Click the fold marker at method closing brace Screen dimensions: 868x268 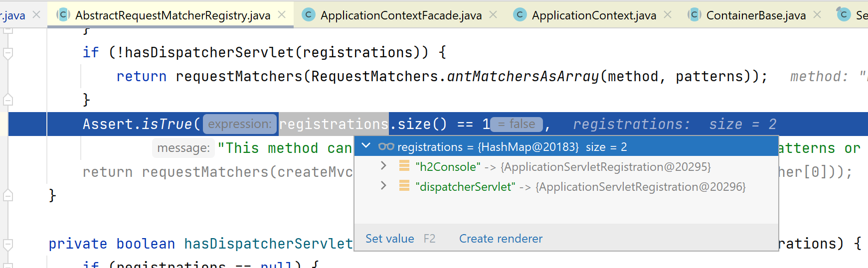click(8, 195)
